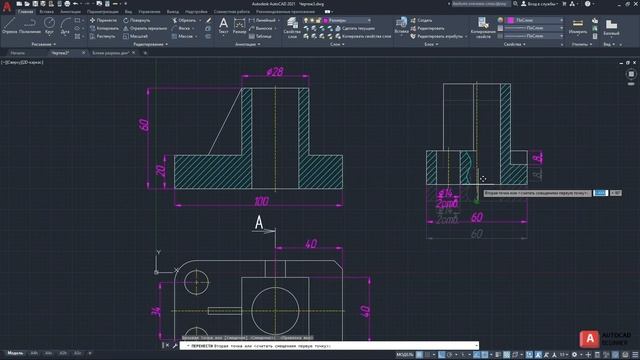Screen dimensions: 640x360
Task: Click the search magnifier icon in title bar
Action: point(516,4)
